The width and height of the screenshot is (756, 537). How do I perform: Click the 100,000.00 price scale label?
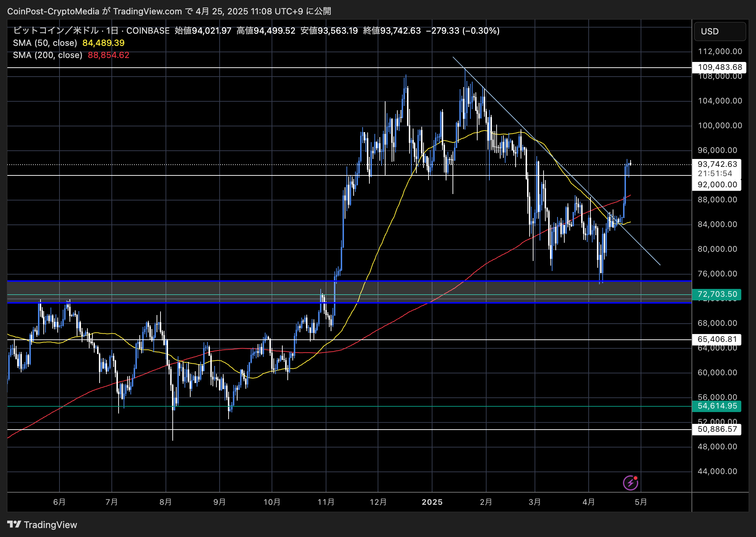tap(719, 126)
